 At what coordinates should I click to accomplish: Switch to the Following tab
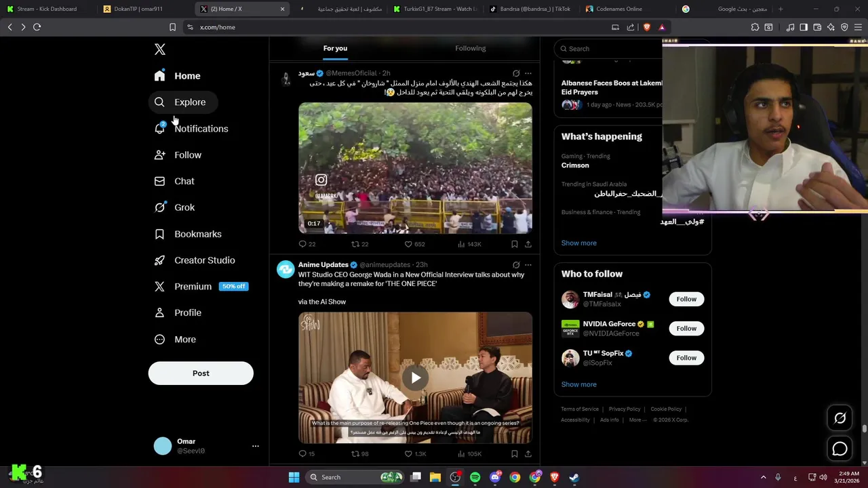tap(471, 48)
